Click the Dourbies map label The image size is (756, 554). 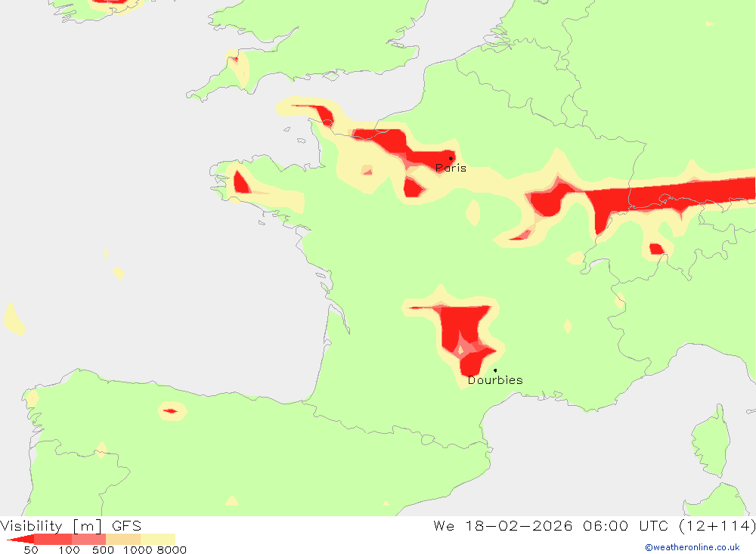click(495, 380)
